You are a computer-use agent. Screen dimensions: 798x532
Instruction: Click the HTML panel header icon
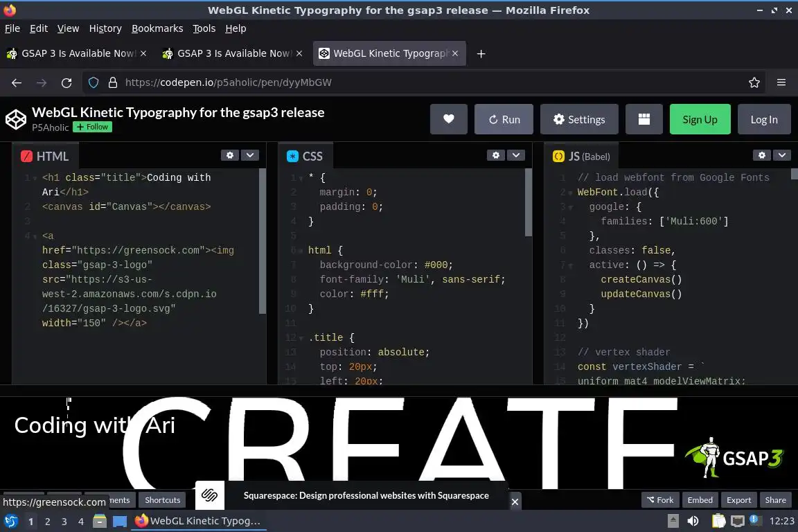click(x=26, y=157)
